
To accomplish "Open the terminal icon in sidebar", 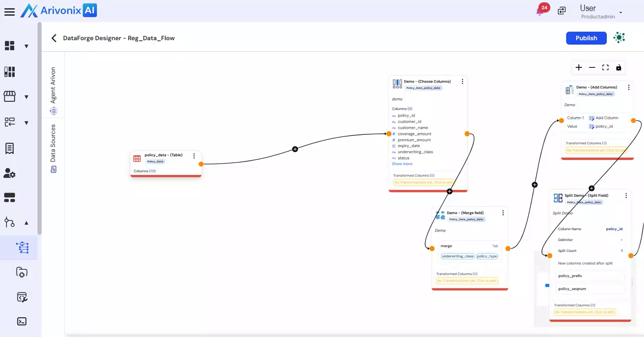I will (22, 321).
